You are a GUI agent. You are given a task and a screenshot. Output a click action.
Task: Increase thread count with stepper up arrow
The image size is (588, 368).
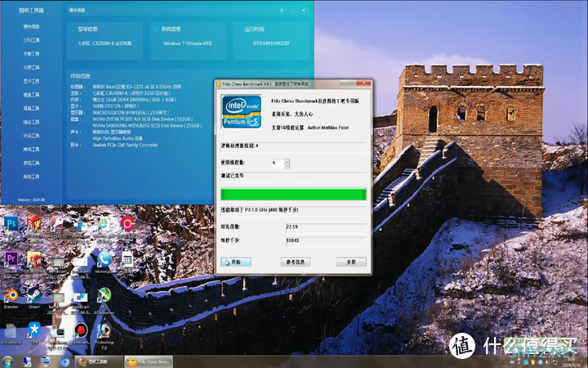coord(287,161)
